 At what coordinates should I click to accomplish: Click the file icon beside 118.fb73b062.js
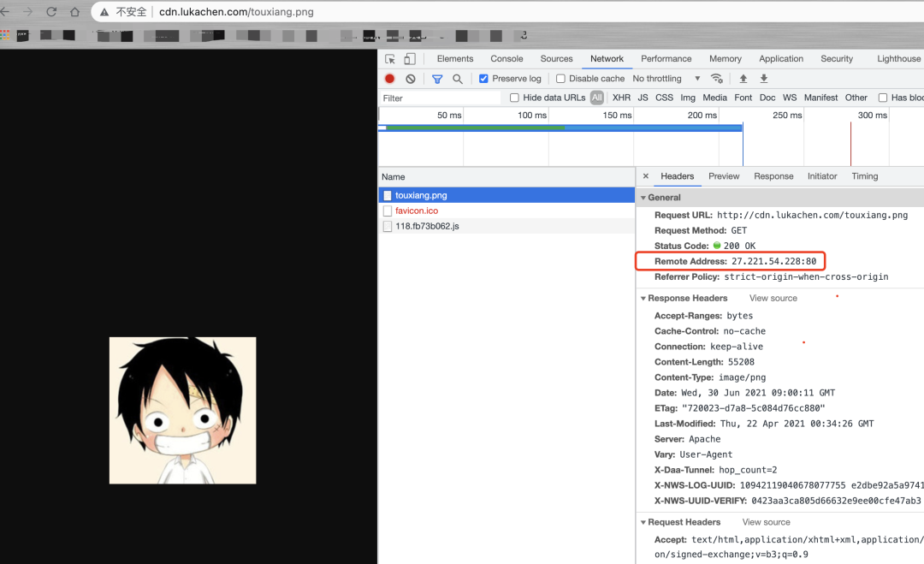tap(388, 226)
